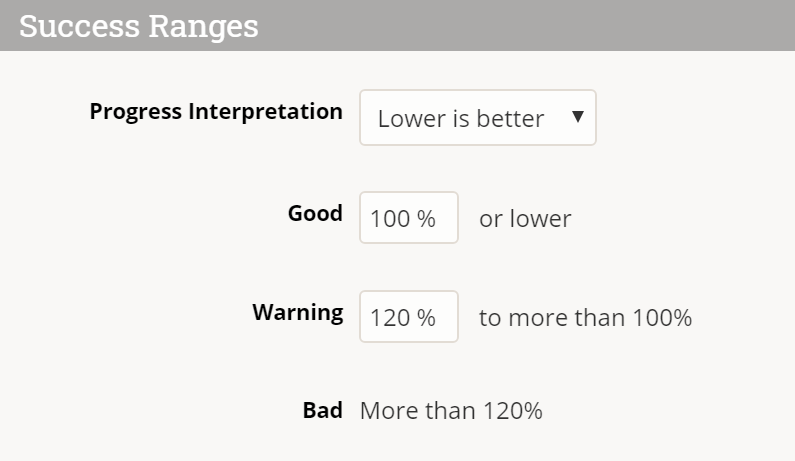
Task: Click the empty gray header area at right
Action: click(x=600, y=25)
